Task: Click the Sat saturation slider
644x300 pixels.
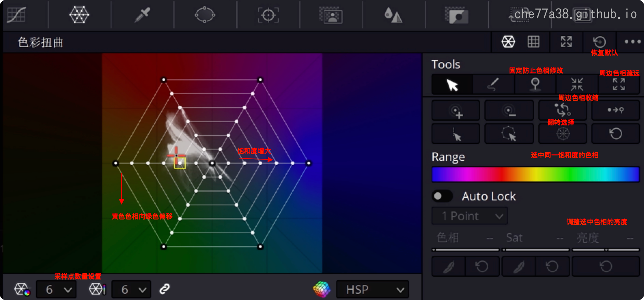Action: 535,250
